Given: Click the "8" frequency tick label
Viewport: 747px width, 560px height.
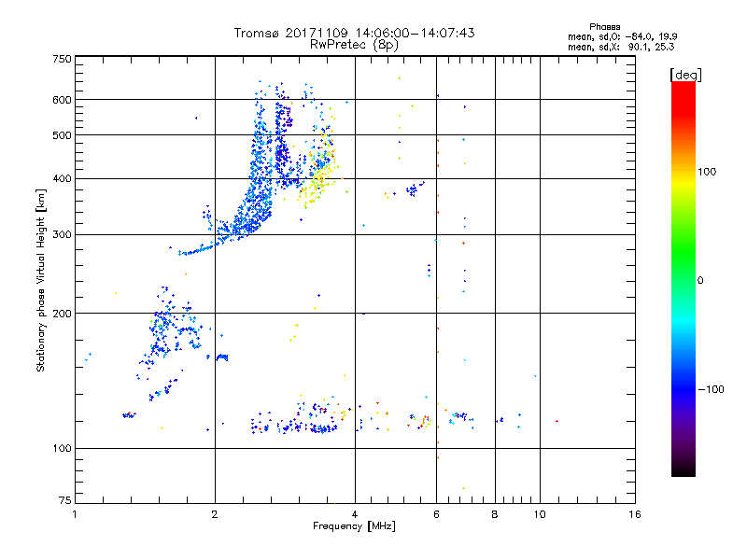Looking at the screenshot, I should pos(495,514).
